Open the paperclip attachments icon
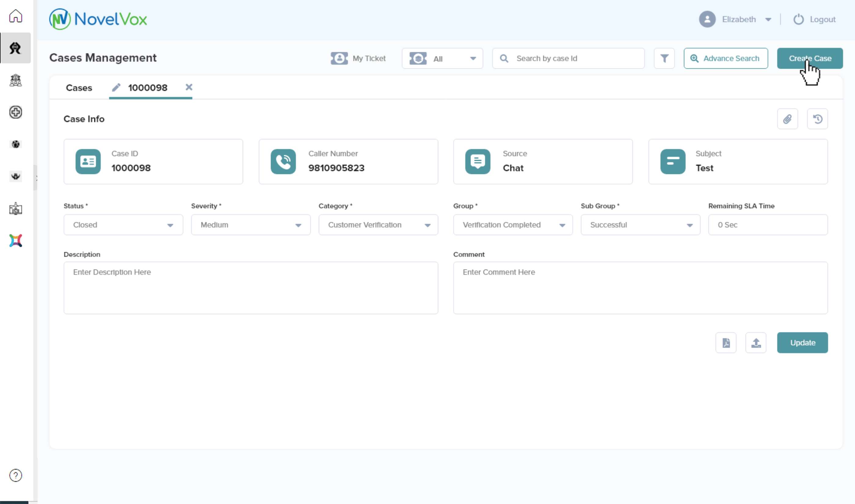This screenshot has width=855, height=504. coord(787,119)
